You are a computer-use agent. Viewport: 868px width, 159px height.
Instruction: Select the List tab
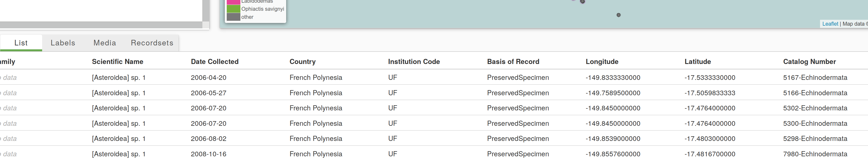(x=21, y=43)
